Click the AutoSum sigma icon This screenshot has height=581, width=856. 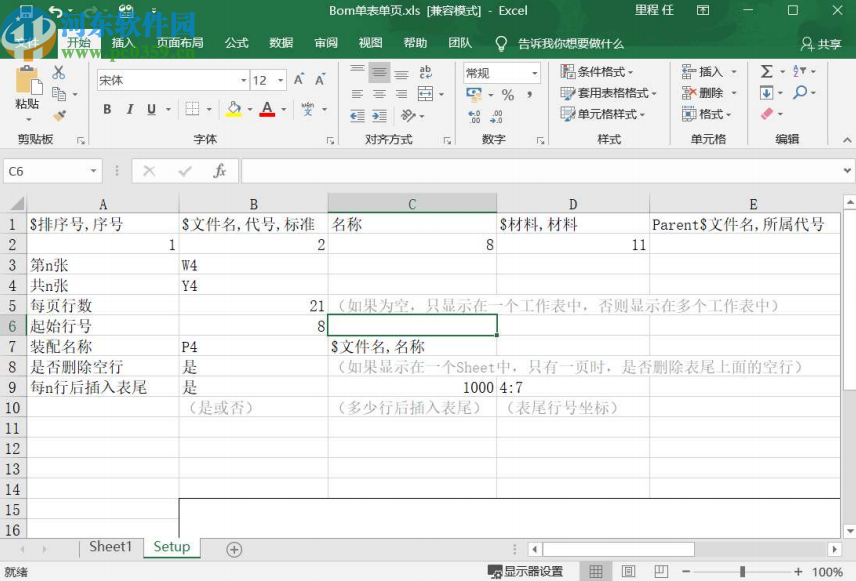pyautogui.click(x=766, y=72)
